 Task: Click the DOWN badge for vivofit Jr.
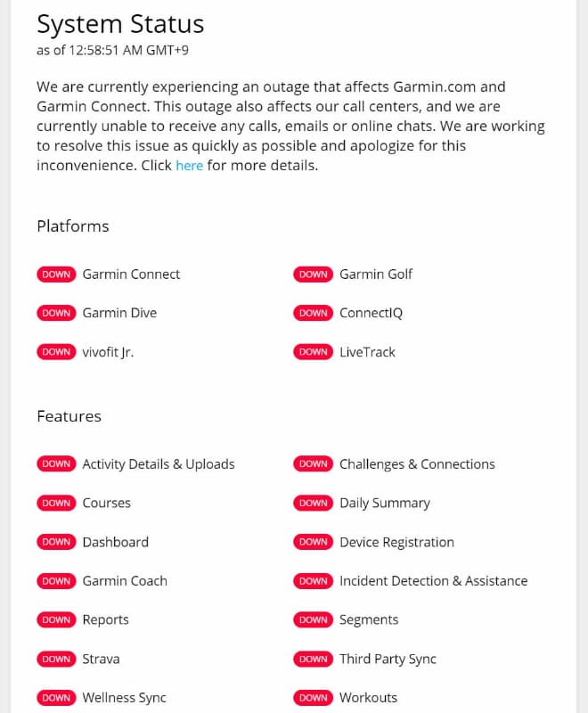pyautogui.click(x=56, y=352)
